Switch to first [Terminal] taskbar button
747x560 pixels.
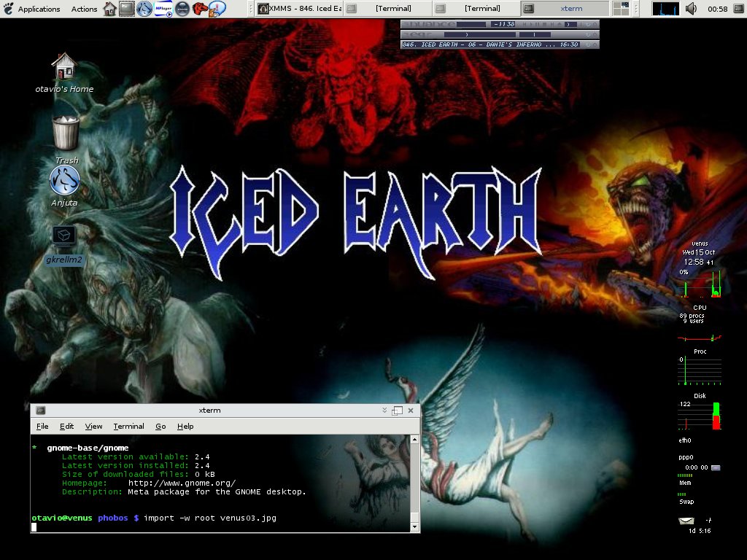pos(387,9)
